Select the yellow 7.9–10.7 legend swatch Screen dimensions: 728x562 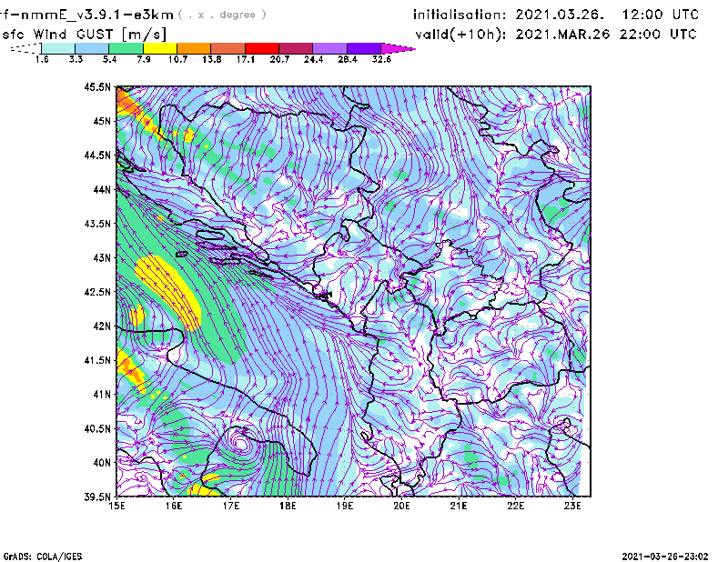[x=160, y=48]
